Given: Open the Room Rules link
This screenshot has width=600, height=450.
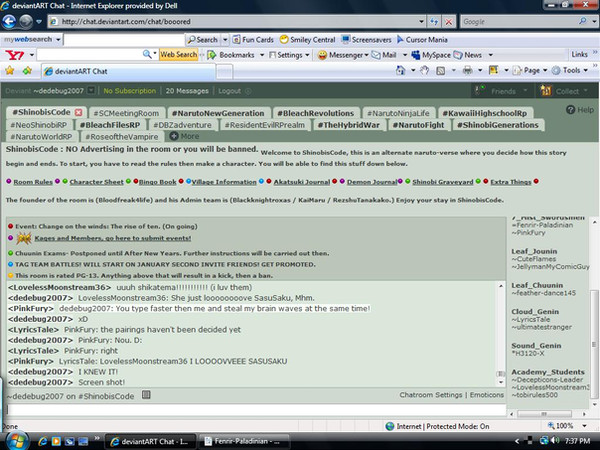Looking at the screenshot, I should point(33,182).
